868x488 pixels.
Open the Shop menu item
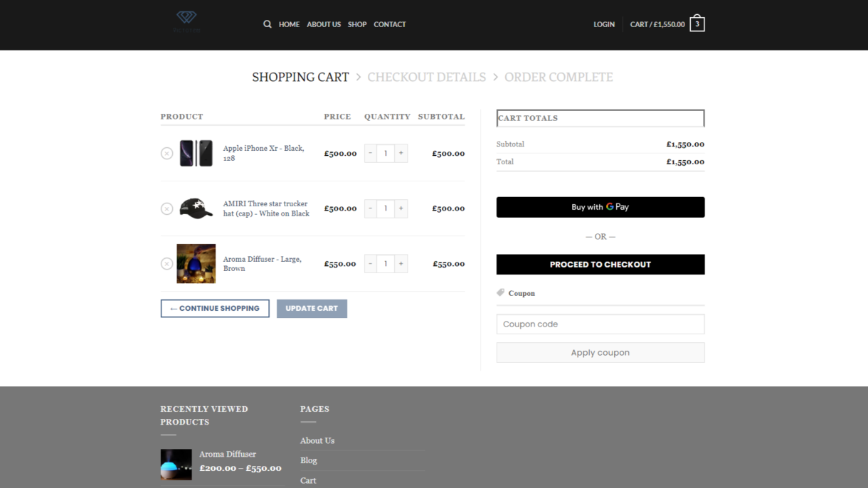pos(357,24)
